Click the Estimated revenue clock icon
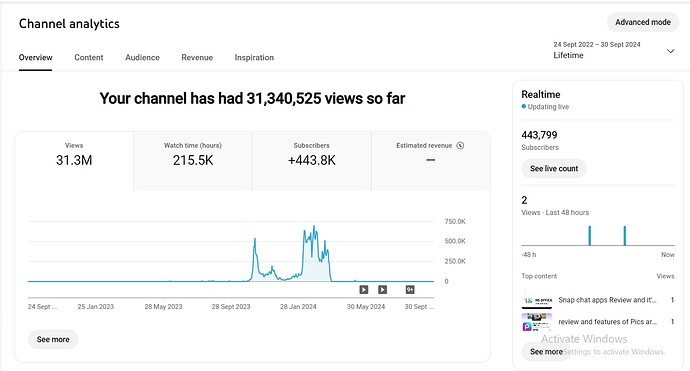690x371 pixels. 460,145
